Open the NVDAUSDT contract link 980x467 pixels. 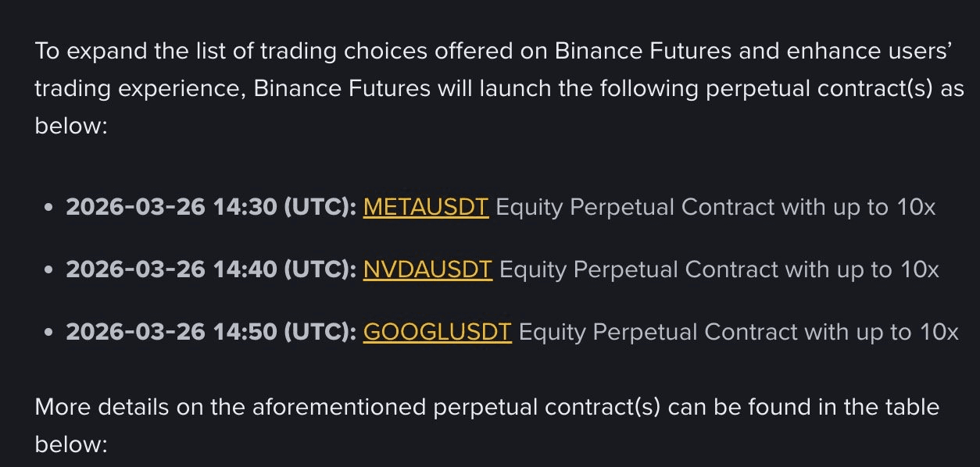coord(427,269)
